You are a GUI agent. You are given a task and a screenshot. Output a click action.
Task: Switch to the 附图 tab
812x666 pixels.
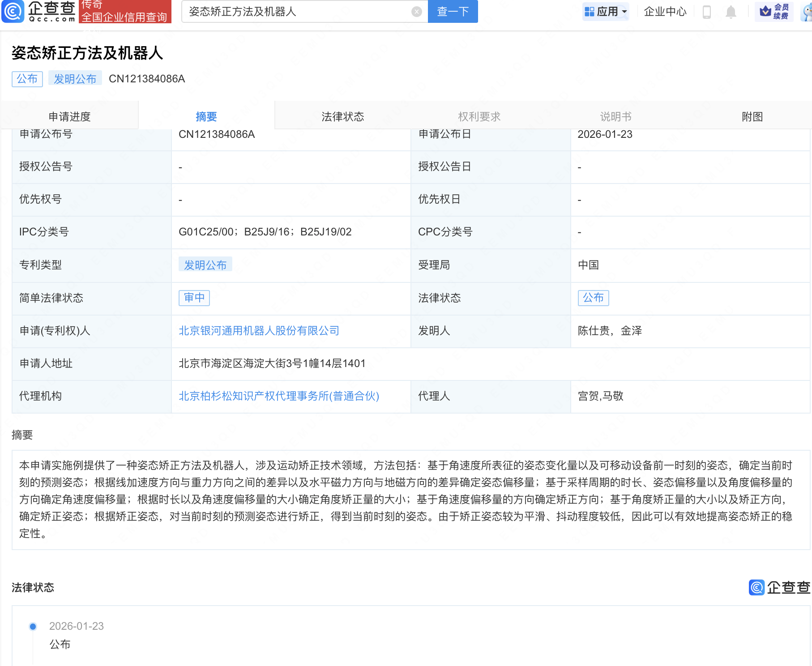coord(752,116)
